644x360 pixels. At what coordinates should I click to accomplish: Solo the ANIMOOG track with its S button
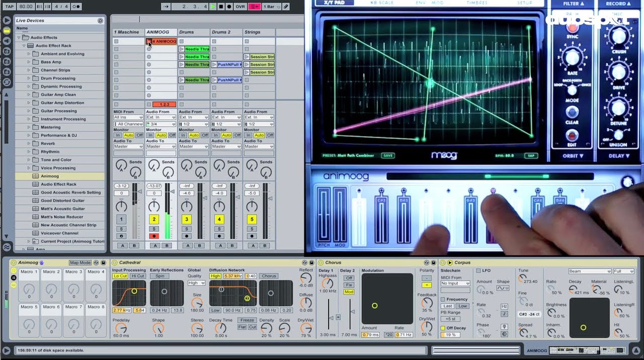pos(154,229)
